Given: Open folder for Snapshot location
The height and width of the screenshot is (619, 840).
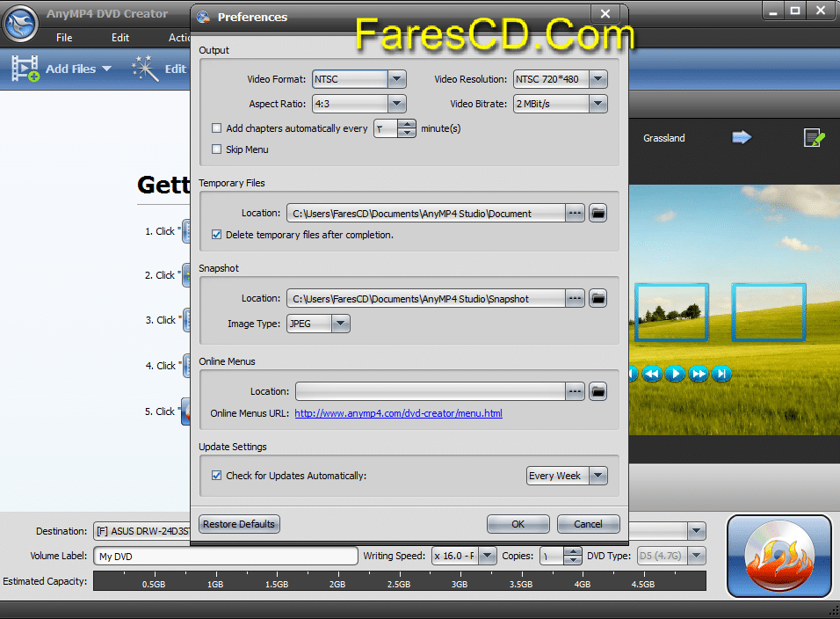Looking at the screenshot, I should tap(597, 299).
